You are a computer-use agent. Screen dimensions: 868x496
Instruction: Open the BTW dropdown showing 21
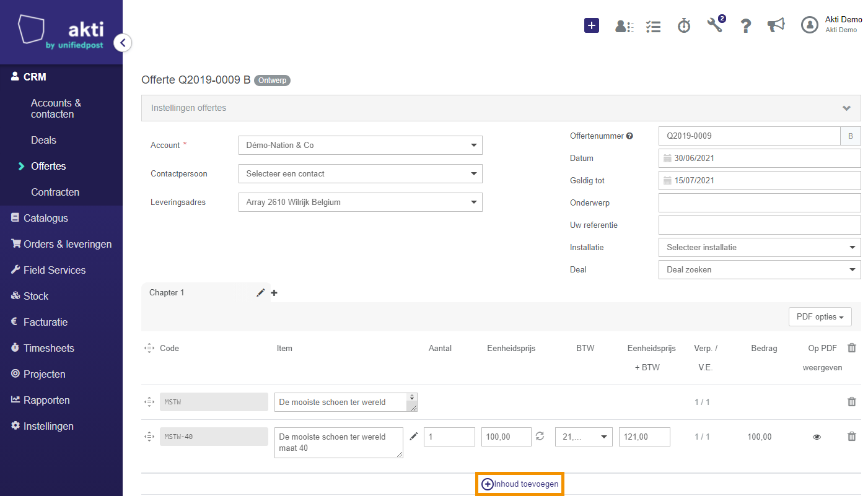click(584, 437)
